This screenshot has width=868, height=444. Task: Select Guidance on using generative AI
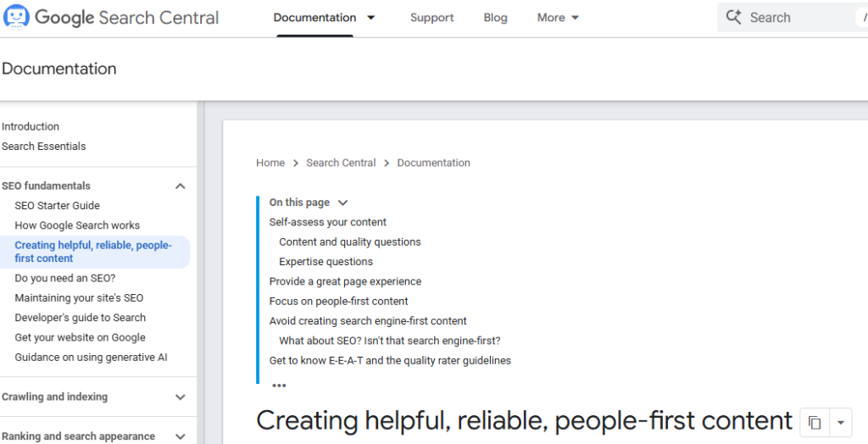tap(91, 357)
